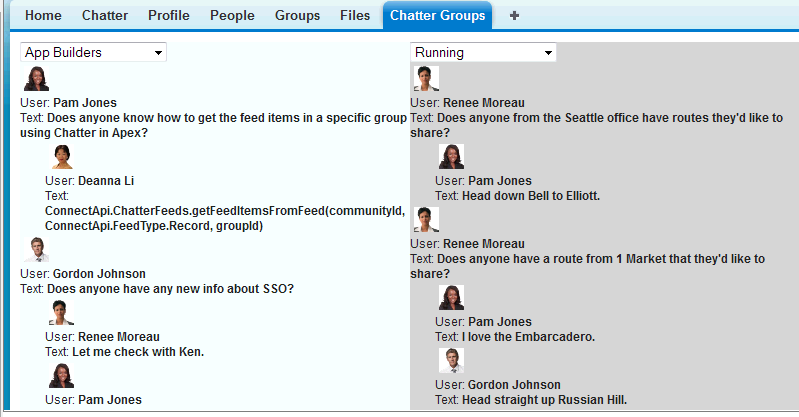The image size is (799, 417).
Task: Expand the Running group dropdown
Action: tap(483, 53)
